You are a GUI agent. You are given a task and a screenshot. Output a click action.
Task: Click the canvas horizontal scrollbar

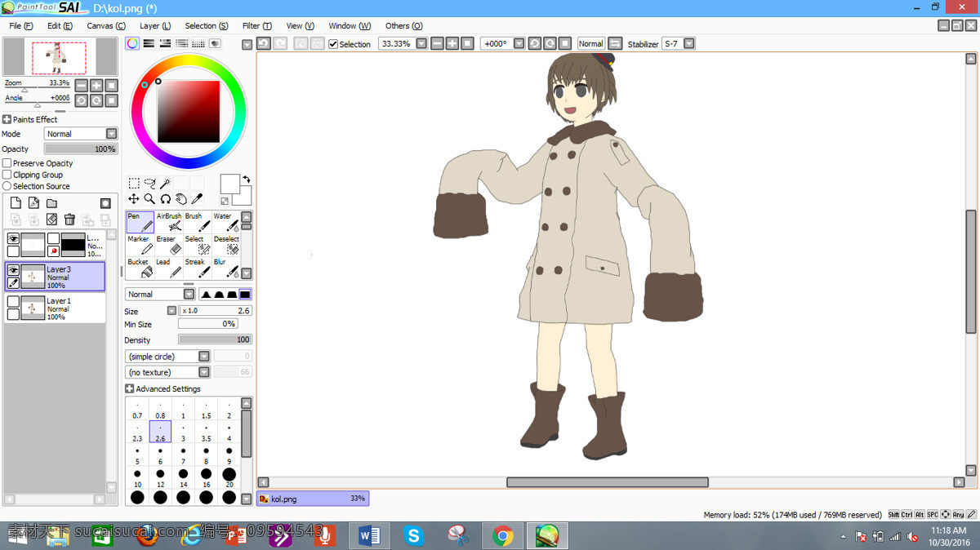(607, 482)
